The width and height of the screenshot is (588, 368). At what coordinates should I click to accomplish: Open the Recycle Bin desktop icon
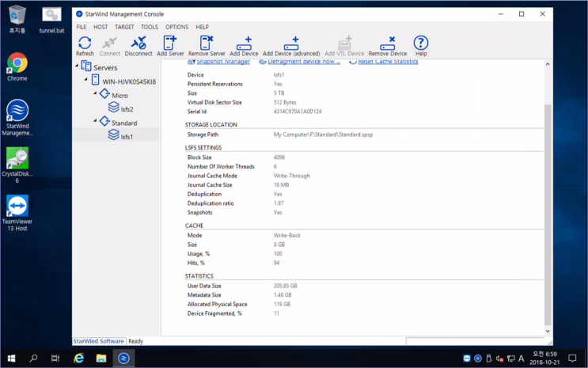pos(17,20)
